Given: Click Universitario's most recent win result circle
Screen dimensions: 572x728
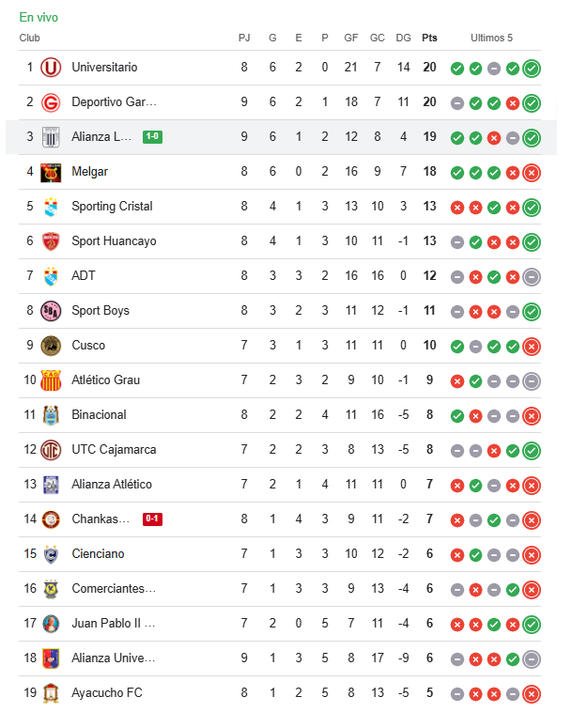Looking at the screenshot, I should click(x=532, y=68).
